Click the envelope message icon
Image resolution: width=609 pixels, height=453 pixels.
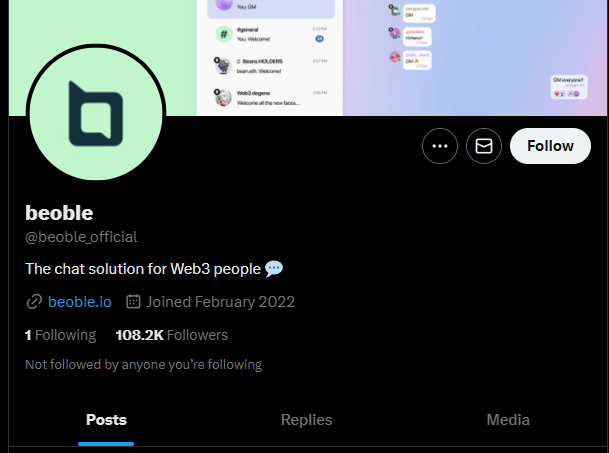point(484,146)
